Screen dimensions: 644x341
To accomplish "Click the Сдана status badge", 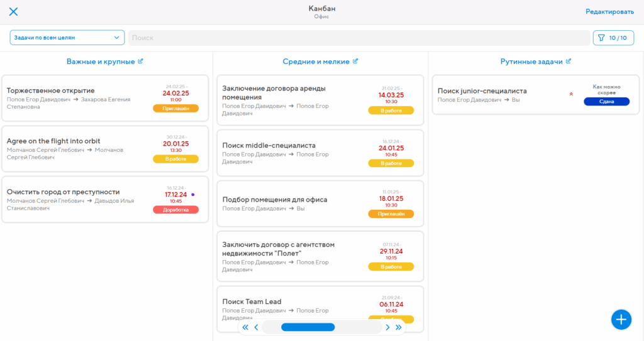I will (x=606, y=102).
